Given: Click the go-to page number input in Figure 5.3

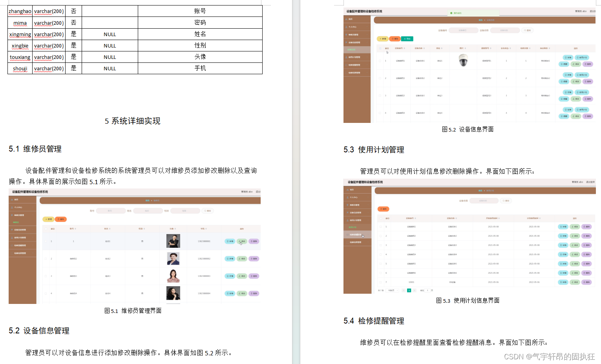Looking at the screenshot, I should tap(427, 290).
